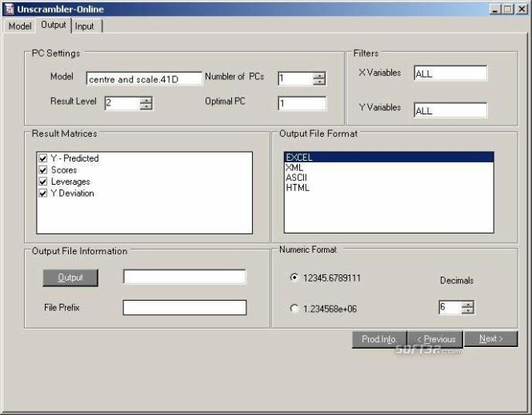This screenshot has height=415, width=532.
Task: Select HTML output file format
Action: 389,187
